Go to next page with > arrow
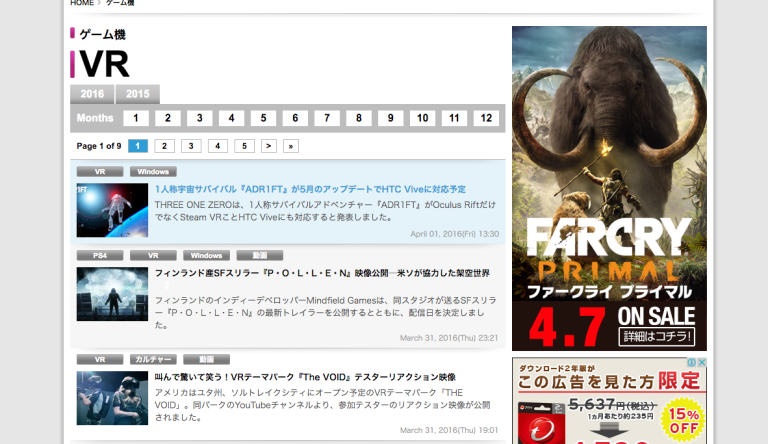The height and width of the screenshot is (444, 768). [x=268, y=146]
